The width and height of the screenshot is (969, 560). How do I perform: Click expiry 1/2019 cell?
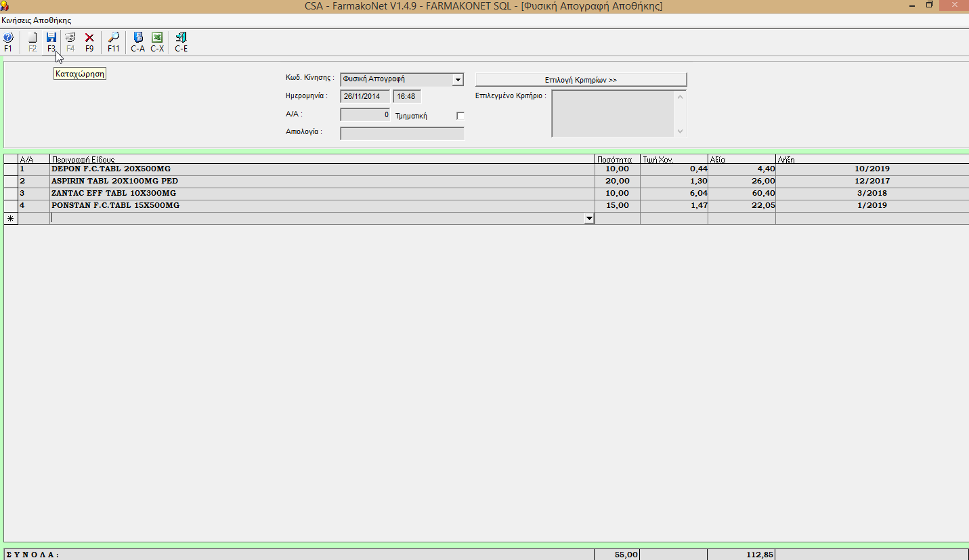coord(872,206)
